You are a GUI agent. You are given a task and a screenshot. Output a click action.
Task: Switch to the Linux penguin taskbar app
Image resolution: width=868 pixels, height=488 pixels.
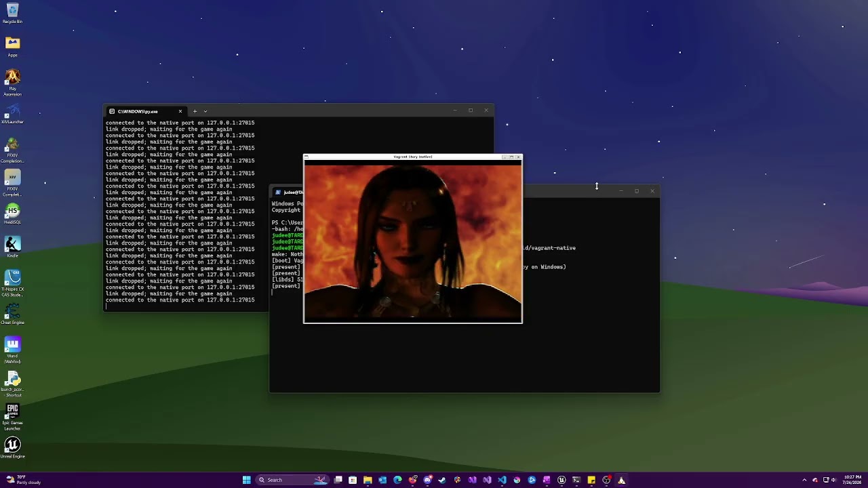pyautogui.click(x=621, y=480)
